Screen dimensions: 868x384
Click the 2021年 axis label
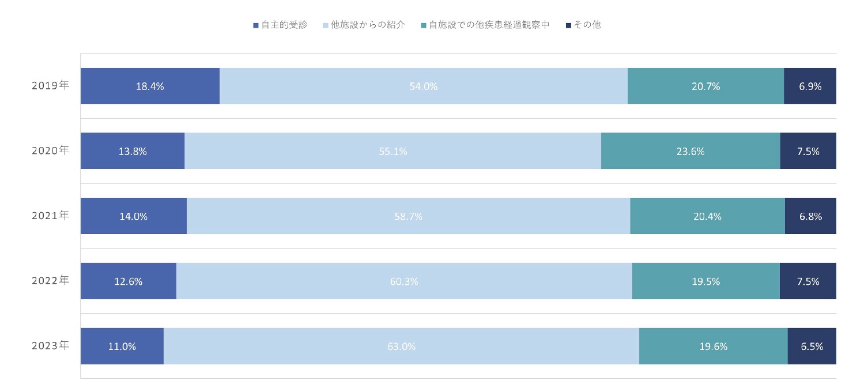50,216
